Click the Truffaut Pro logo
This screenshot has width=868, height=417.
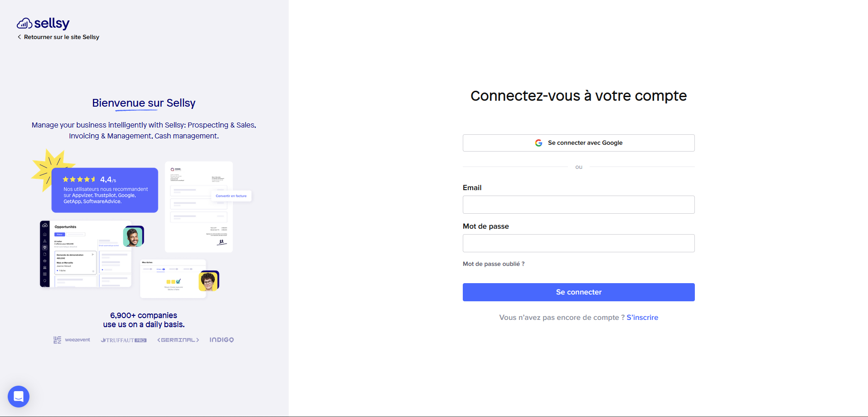point(124,340)
